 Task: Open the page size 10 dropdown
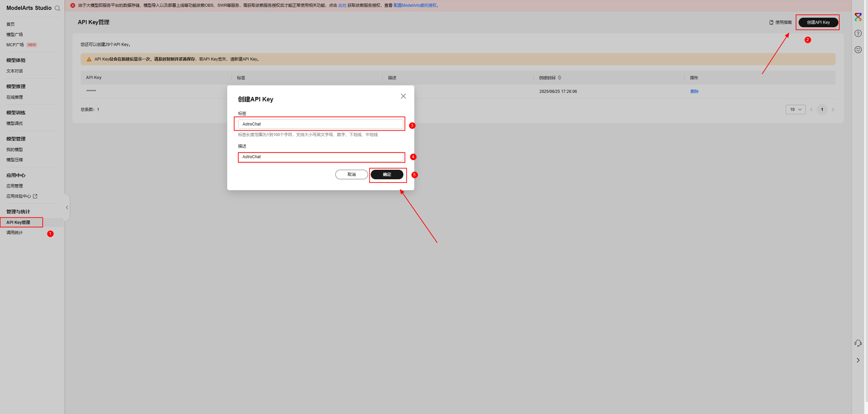(x=796, y=110)
